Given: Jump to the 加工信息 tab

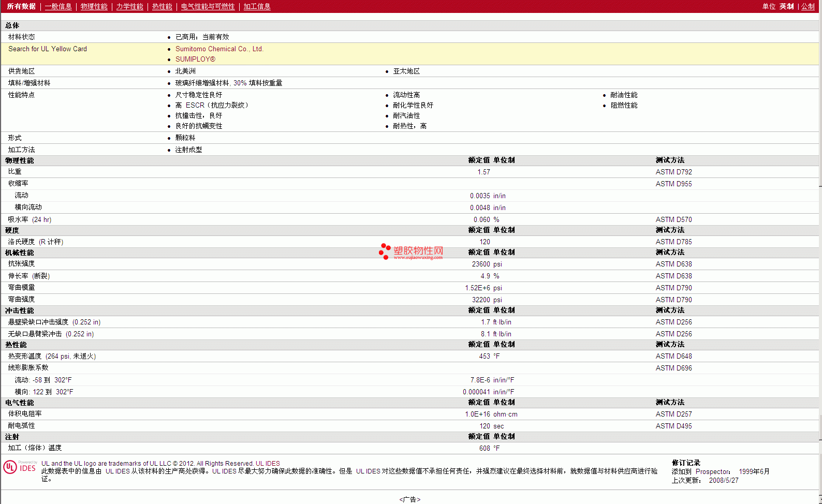Looking at the screenshot, I should tap(257, 6).
